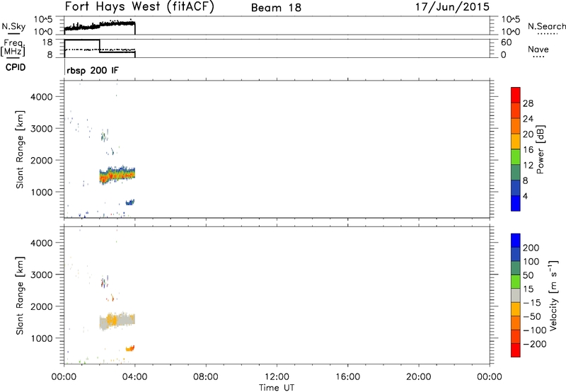Click the velocity panel 'Slant Range [km]' label
This screenshot has width=566, height=392.
point(20,295)
